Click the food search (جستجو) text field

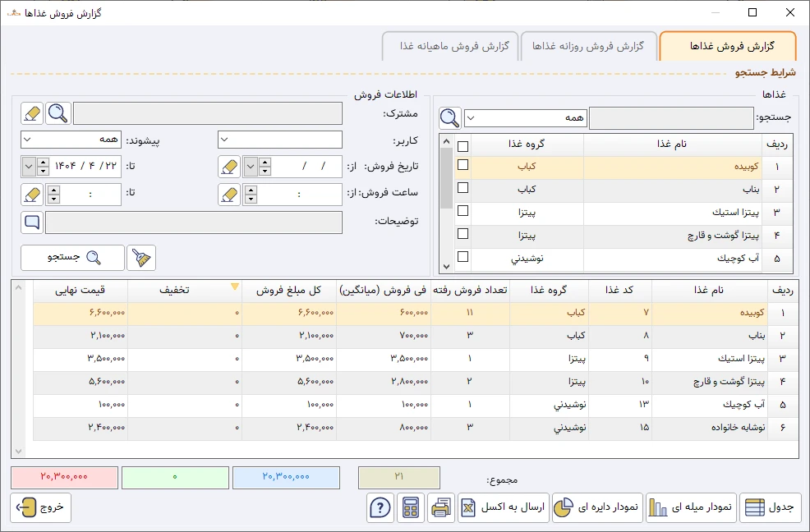(x=671, y=118)
